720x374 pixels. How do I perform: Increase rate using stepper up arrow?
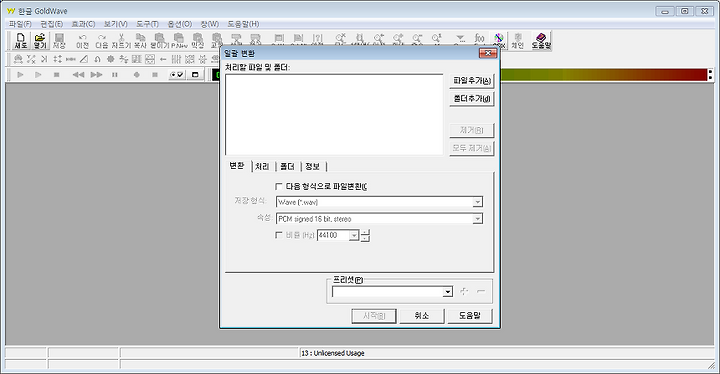[365, 232]
